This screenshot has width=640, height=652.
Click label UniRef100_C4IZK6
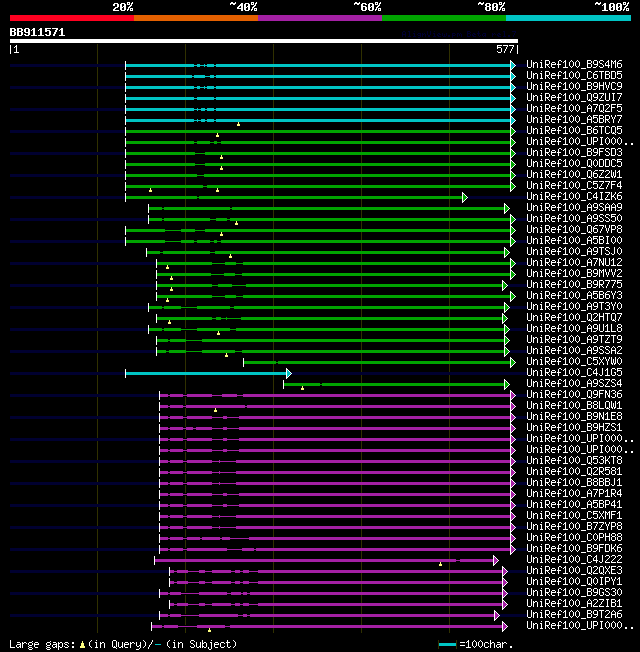pyautogui.click(x=574, y=197)
